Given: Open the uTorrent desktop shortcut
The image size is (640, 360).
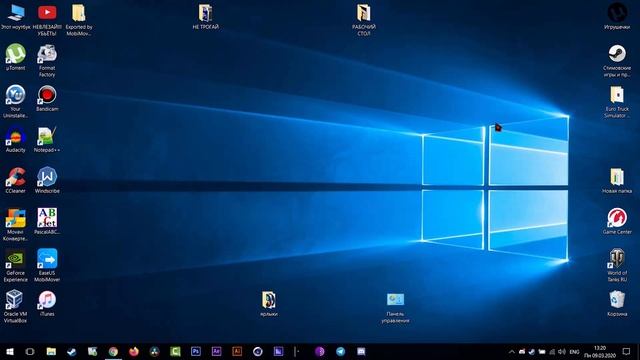Looking at the screenshot, I should [16, 57].
